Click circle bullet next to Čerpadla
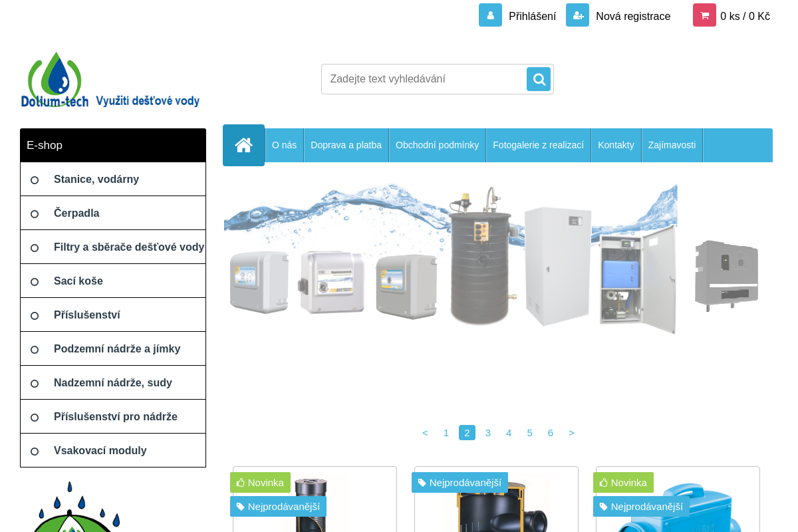Viewport: 798px width, 532px height. [35, 214]
